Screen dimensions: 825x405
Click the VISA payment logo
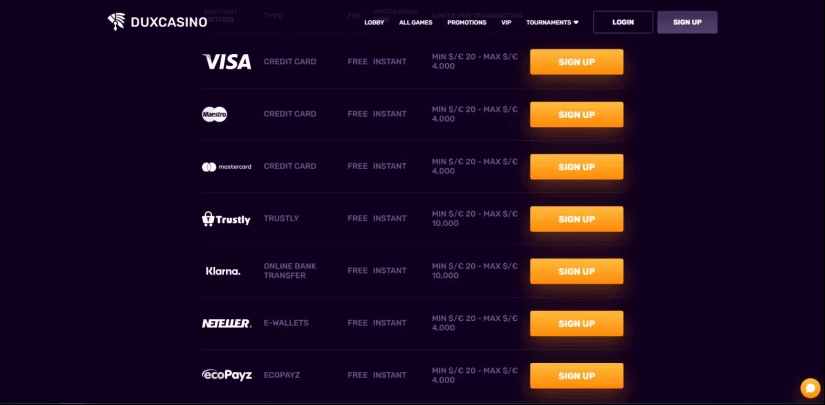(x=227, y=62)
